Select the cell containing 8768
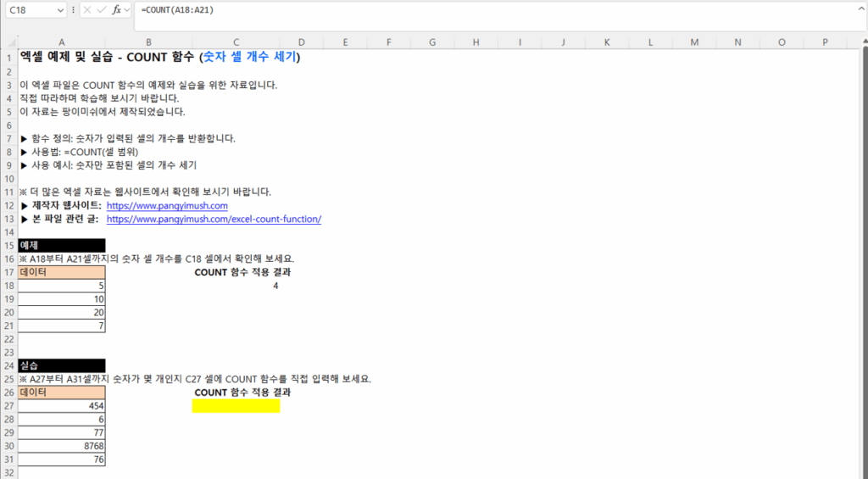Screen dimensions: 868x479 (x=61, y=446)
